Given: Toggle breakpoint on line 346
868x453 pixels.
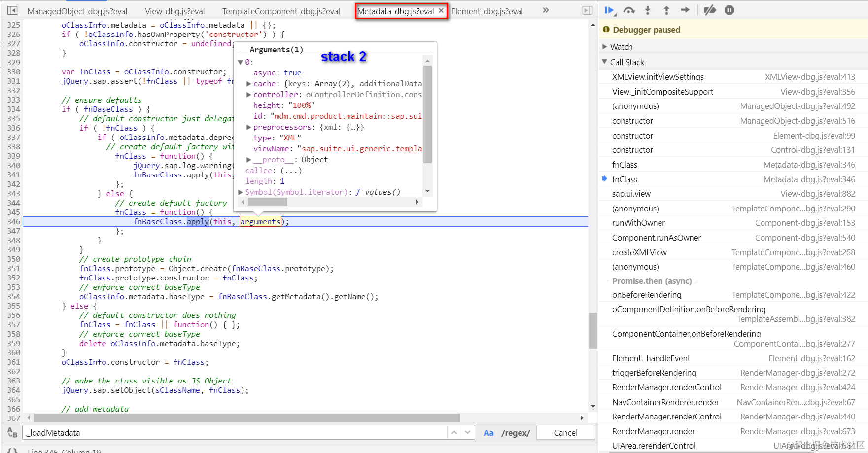Looking at the screenshot, I should 13,222.
